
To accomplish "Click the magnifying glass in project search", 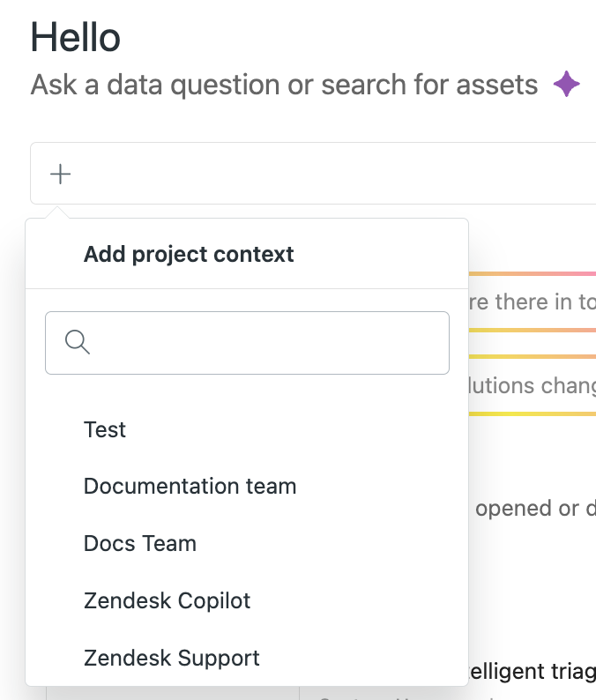I will pyautogui.click(x=78, y=342).
